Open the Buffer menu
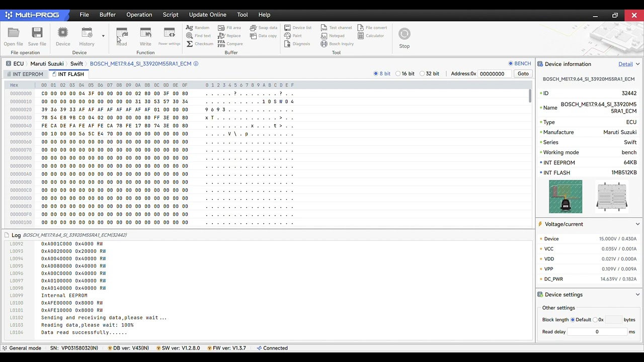The height and width of the screenshot is (362, 644). [107, 15]
